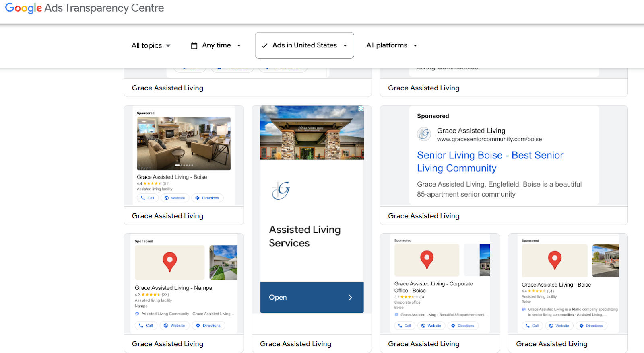This screenshot has width=644, height=353.
Task: Click advertiser name under Senior Living Boise card
Action: point(423,216)
